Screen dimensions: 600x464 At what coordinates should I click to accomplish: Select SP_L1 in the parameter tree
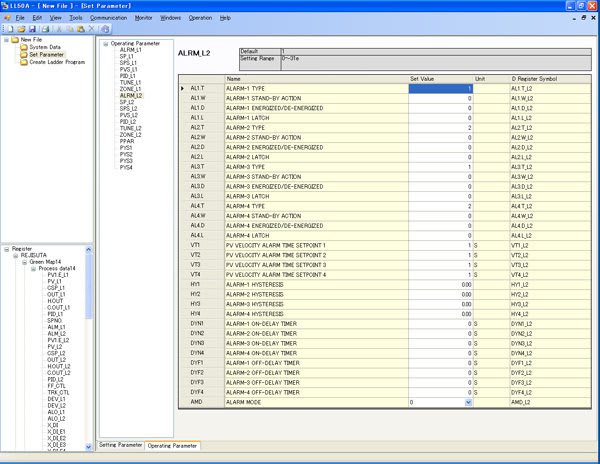pyautogui.click(x=127, y=57)
